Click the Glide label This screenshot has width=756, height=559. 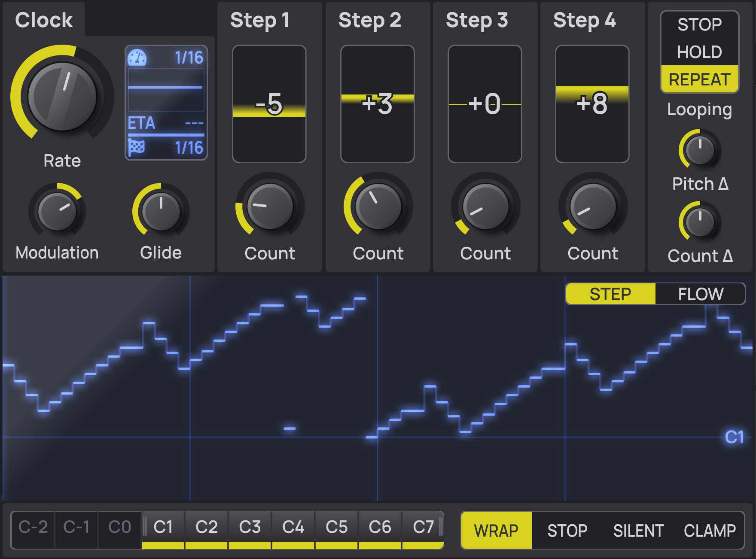tap(161, 252)
